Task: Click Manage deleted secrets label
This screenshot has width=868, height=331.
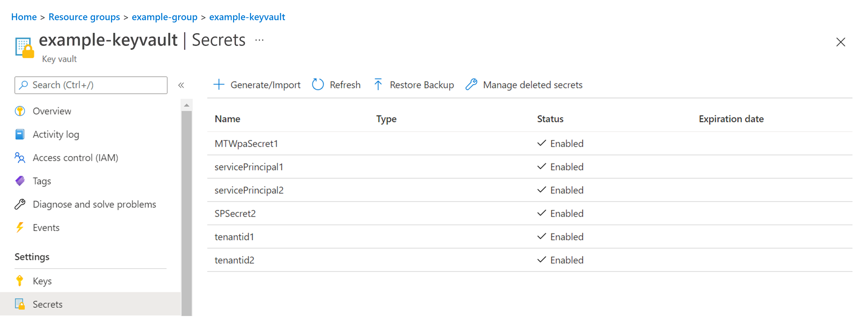Action: point(532,85)
